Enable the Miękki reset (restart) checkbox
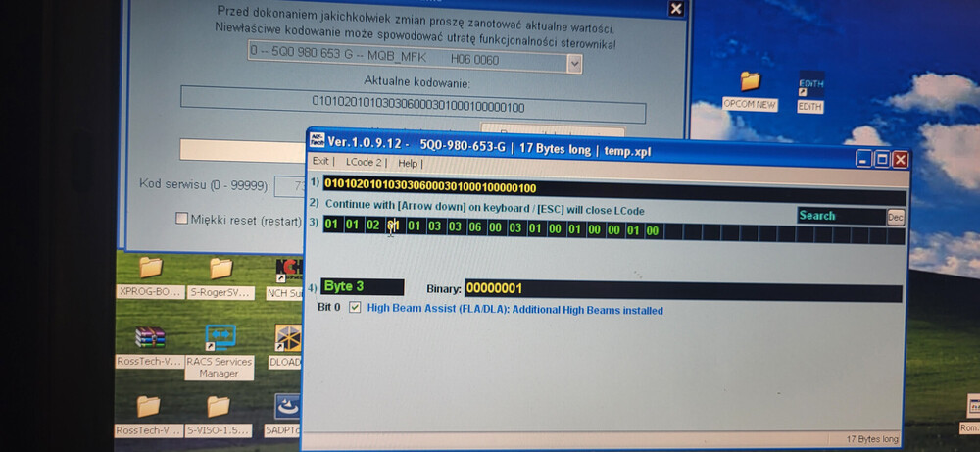The image size is (980, 452). click(181, 219)
